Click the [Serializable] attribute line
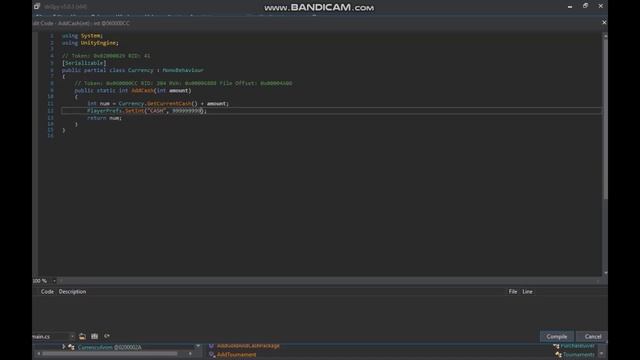The image size is (640, 360). pyautogui.click(x=84, y=63)
